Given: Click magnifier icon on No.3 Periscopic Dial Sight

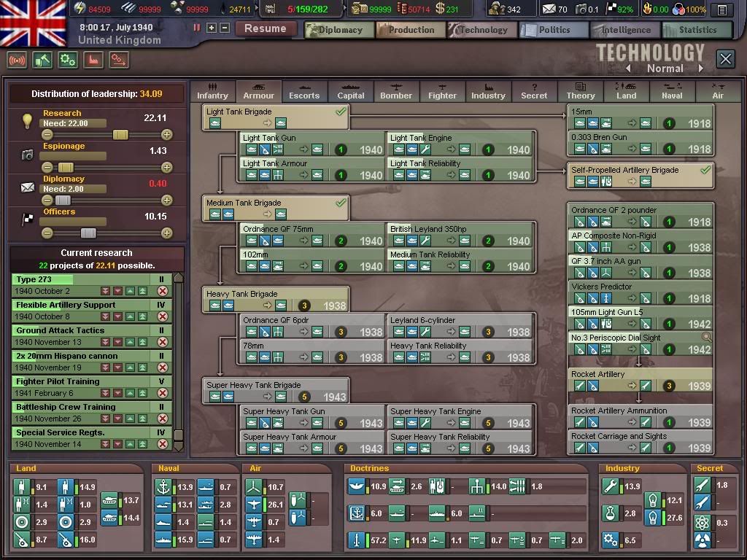Looking at the screenshot, I should click(707, 338).
